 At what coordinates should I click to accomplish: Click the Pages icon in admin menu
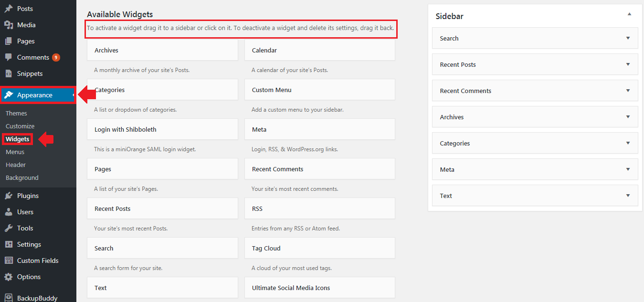(x=9, y=41)
